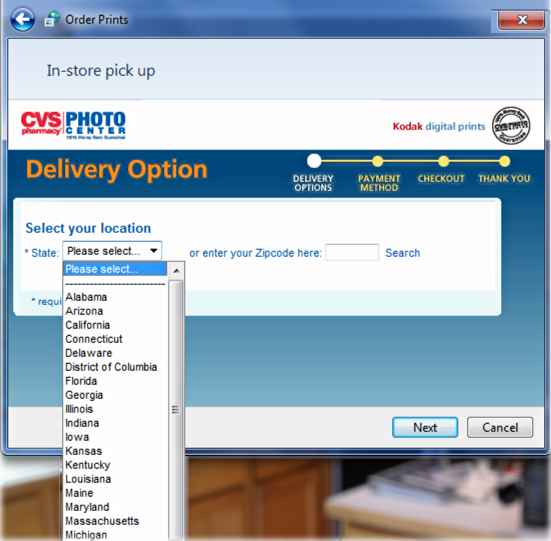This screenshot has width=551, height=541.
Task: Choose District of Columbia from list
Action: pyautogui.click(x=115, y=367)
